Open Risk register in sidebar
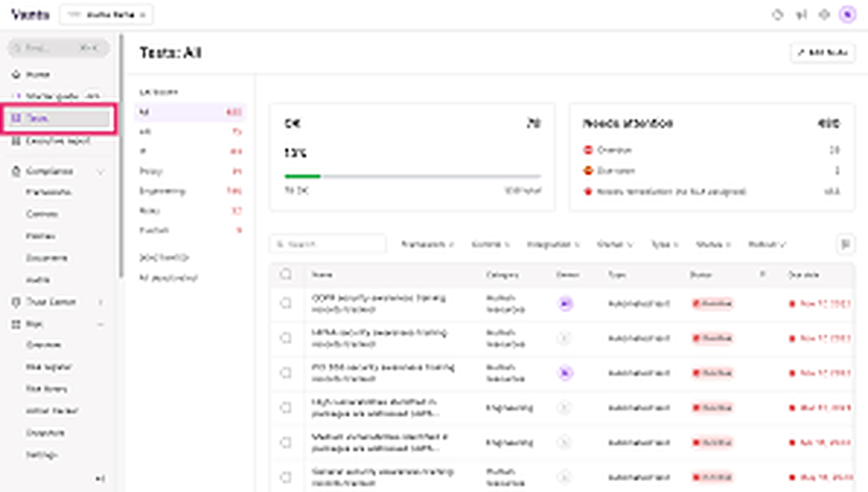The width and height of the screenshot is (868, 492). coord(49,367)
